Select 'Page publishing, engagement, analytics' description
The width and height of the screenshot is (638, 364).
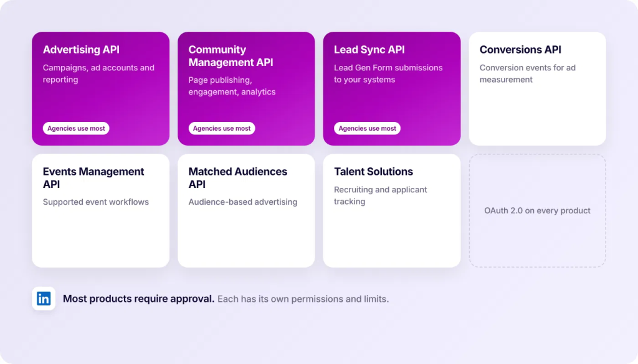pos(232,86)
